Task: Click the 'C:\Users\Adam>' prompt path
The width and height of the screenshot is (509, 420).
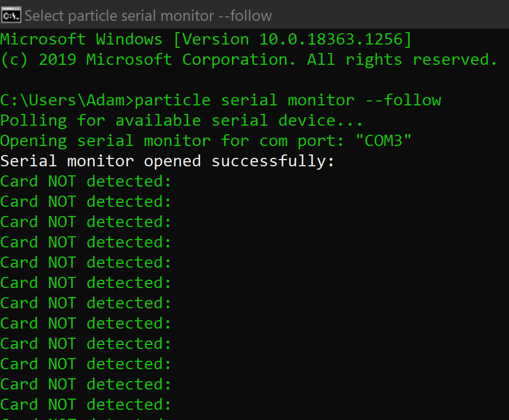Action: point(67,100)
